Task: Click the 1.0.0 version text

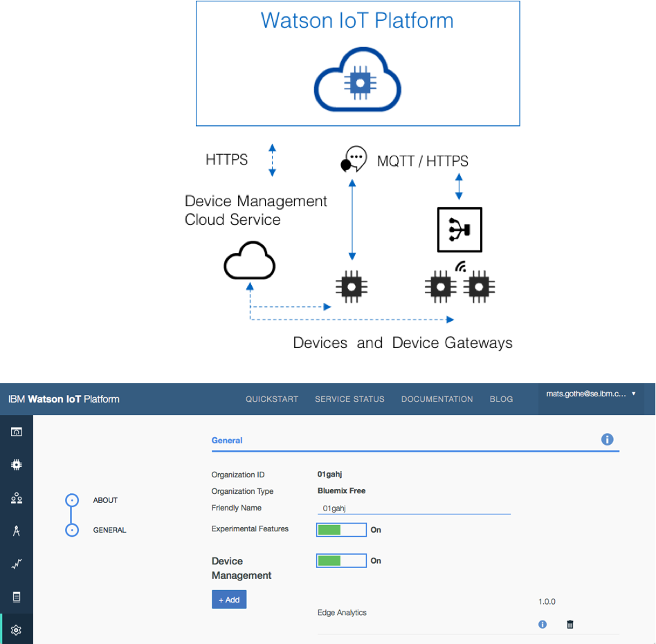Action: pyautogui.click(x=547, y=602)
